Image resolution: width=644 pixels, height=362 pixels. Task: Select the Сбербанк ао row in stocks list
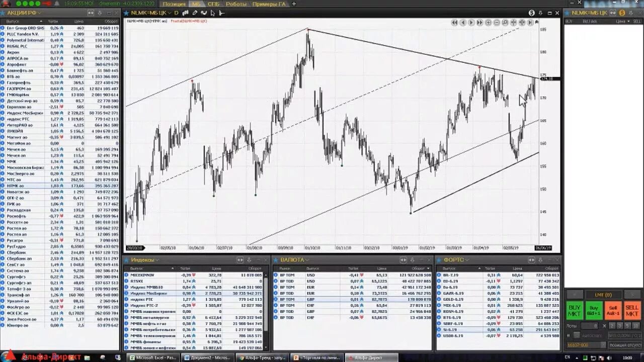click(60, 252)
